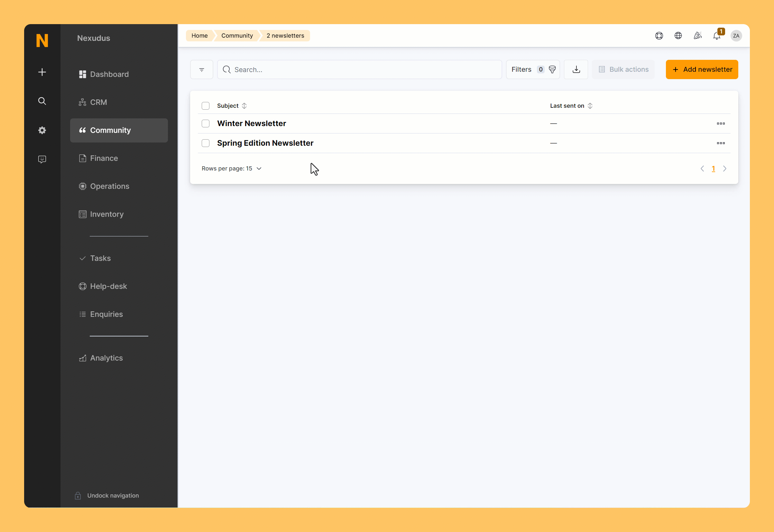774x532 pixels.
Task: Click the notification badge showing 1
Action: click(721, 31)
